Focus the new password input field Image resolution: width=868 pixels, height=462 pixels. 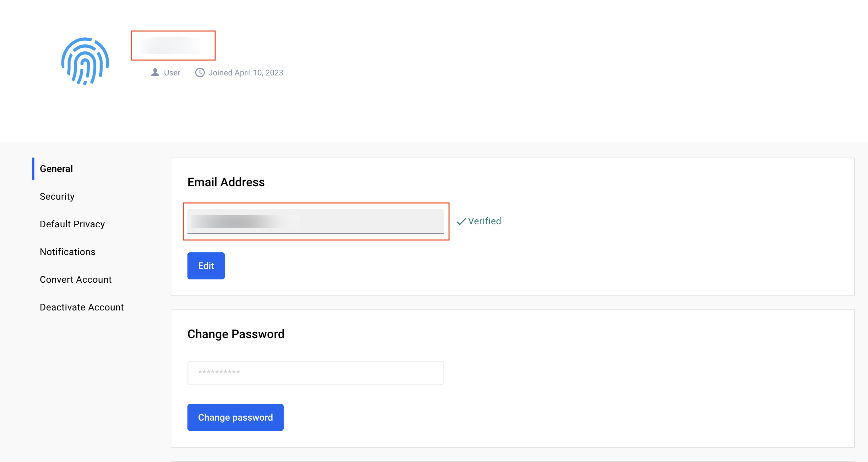(x=315, y=373)
